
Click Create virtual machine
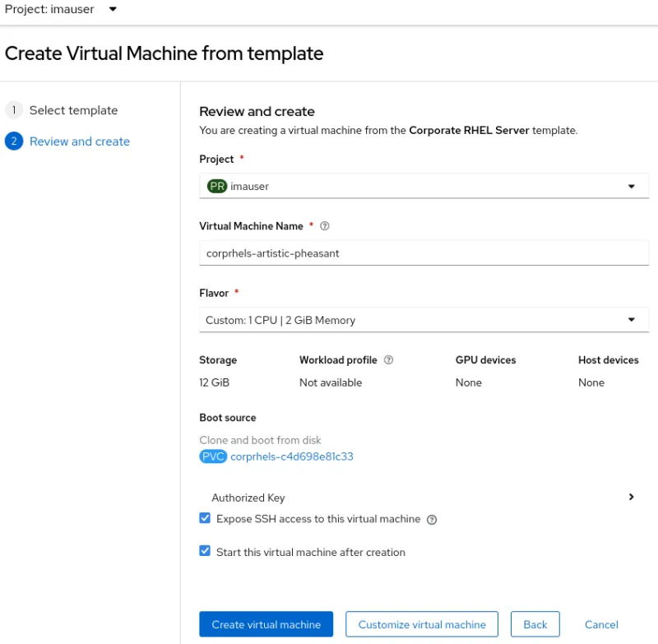click(266, 624)
